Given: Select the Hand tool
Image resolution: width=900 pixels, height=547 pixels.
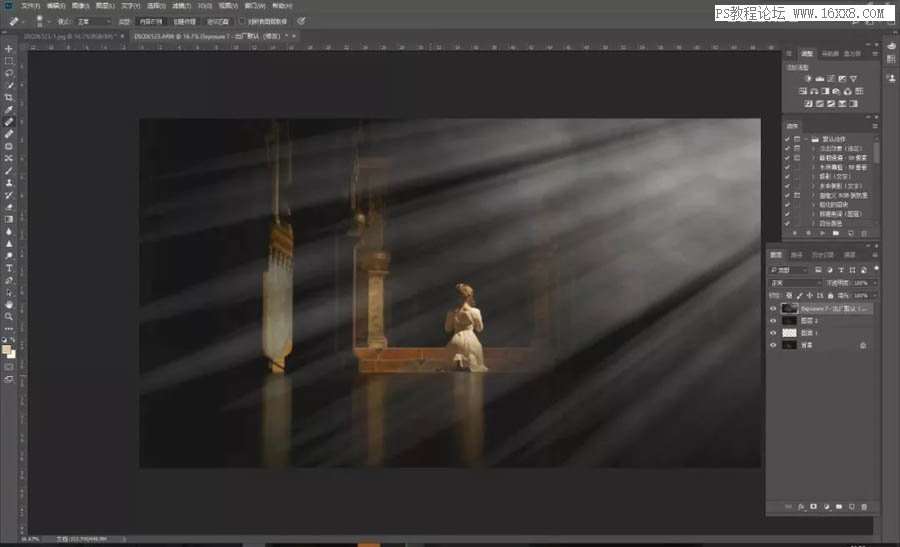Looking at the screenshot, I should (9, 304).
